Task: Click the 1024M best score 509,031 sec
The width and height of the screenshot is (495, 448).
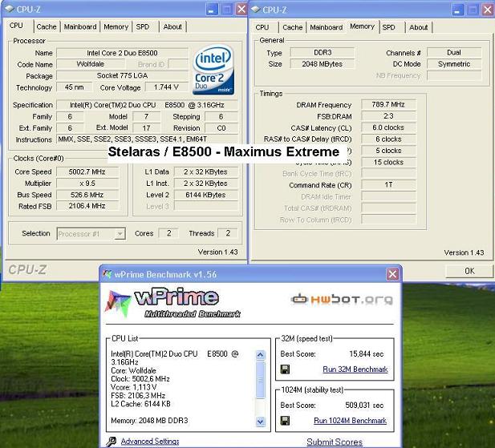Action: click(x=364, y=405)
